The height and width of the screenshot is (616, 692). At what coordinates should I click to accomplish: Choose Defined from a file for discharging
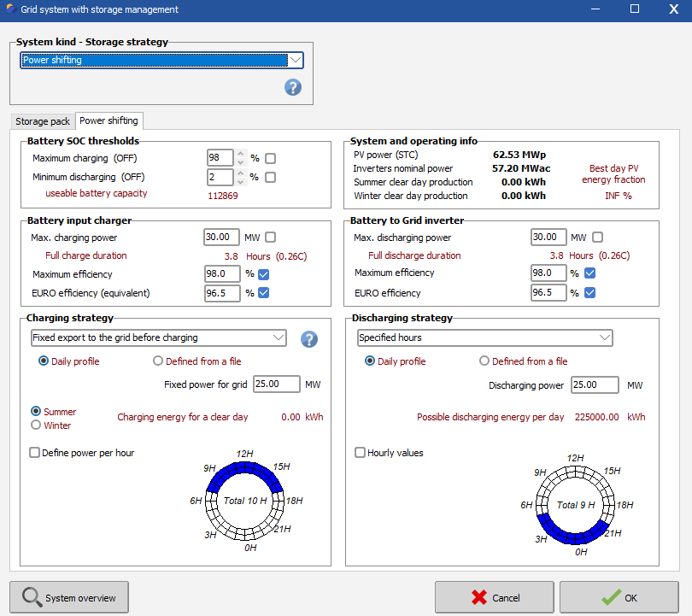coord(485,361)
